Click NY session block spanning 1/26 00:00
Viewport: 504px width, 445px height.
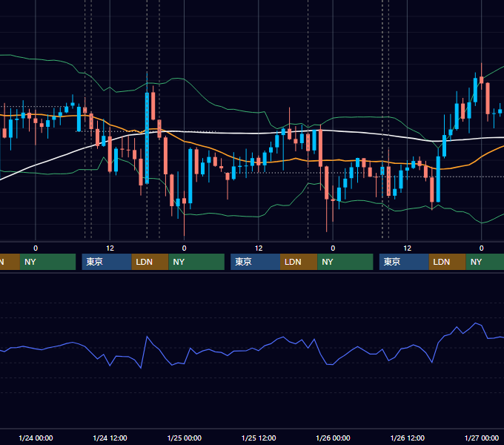pos(345,262)
